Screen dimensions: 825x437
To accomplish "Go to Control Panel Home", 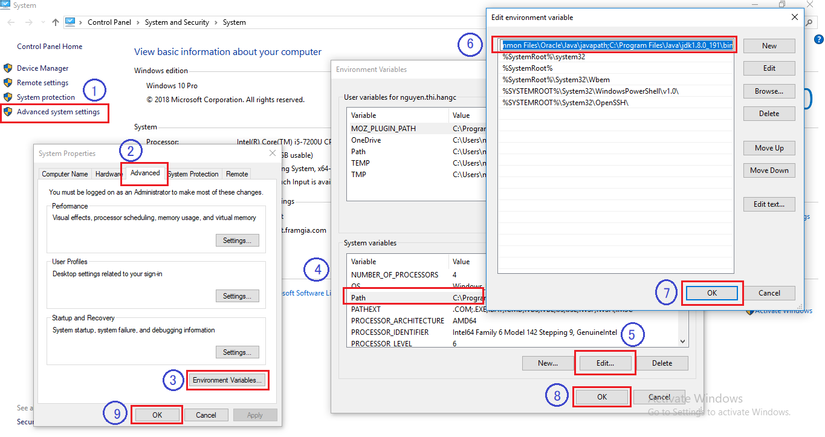I will pos(49,46).
